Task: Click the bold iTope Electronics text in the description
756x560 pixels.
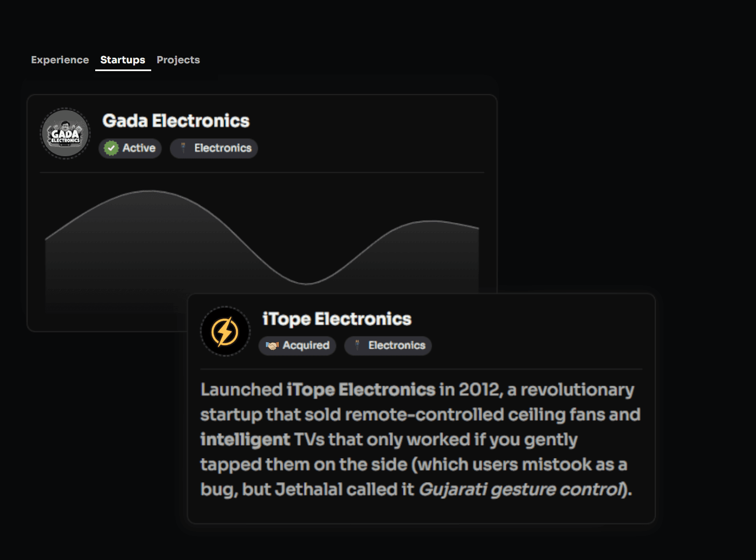Action: [x=361, y=390]
